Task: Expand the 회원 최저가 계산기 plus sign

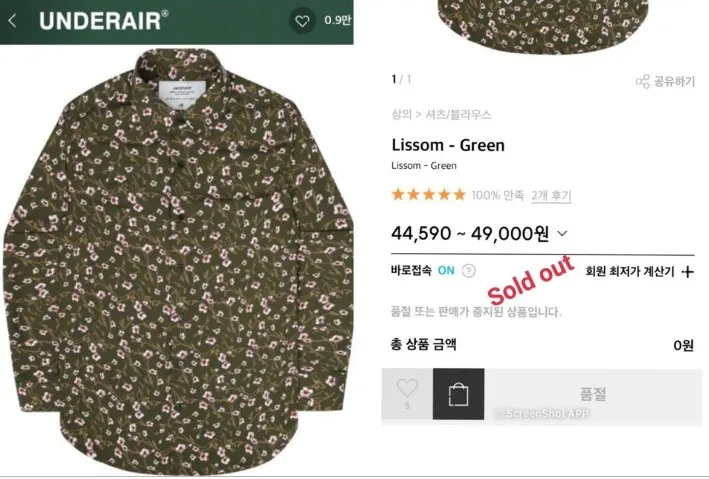Action: tap(687, 271)
